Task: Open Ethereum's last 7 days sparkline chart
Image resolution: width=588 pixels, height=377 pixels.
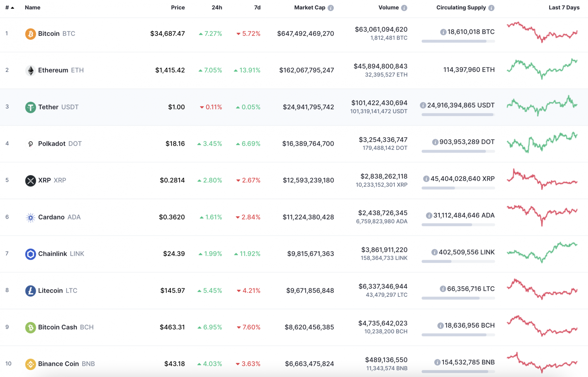Action: click(x=542, y=69)
